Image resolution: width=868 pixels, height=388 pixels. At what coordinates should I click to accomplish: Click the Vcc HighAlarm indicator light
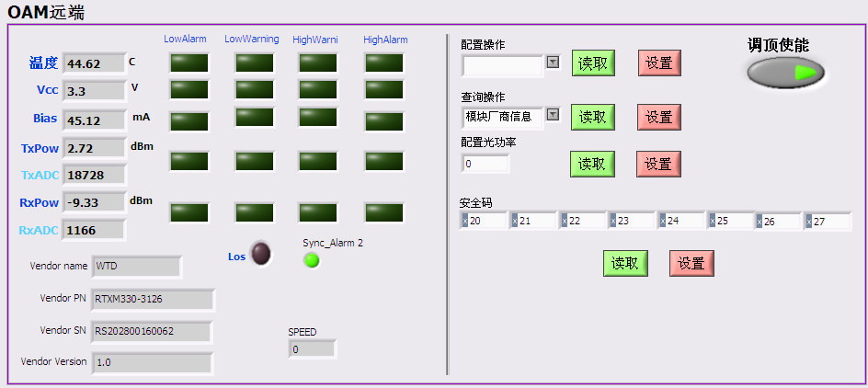(384, 89)
